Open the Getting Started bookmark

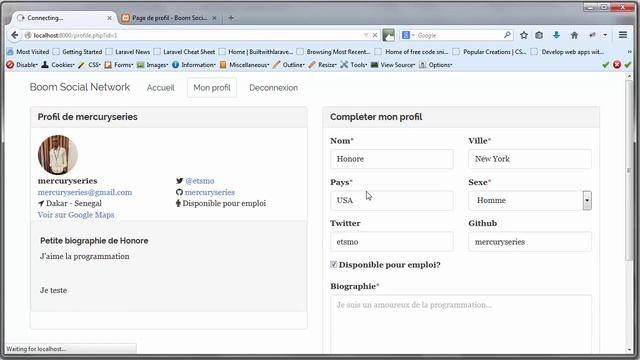coord(78,52)
